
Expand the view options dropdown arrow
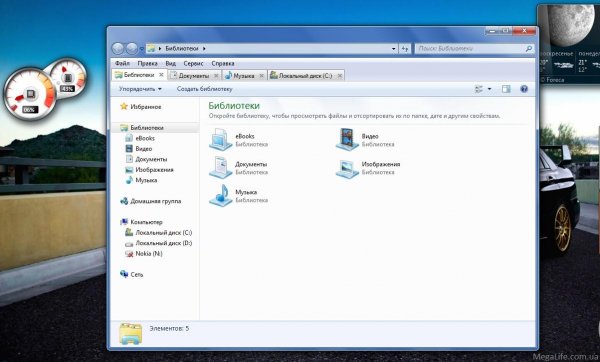point(489,89)
